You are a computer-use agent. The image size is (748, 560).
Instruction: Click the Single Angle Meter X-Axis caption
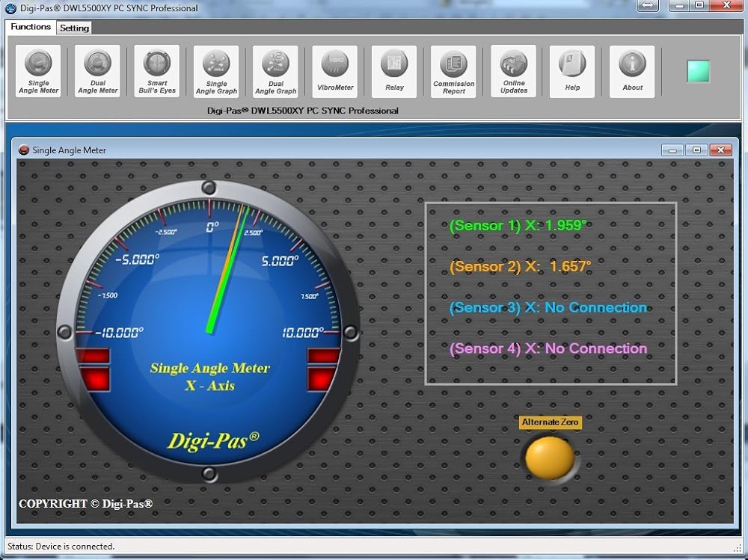point(210,377)
